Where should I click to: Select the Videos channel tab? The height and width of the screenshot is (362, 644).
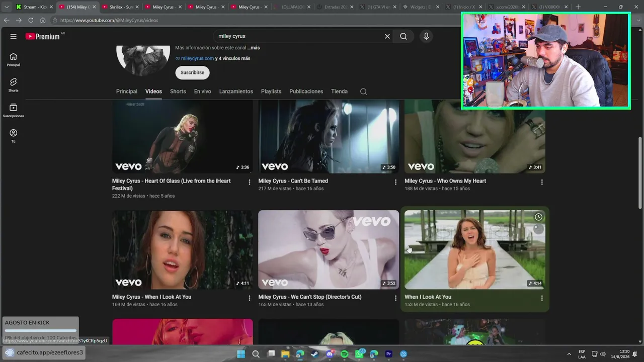click(153, 92)
